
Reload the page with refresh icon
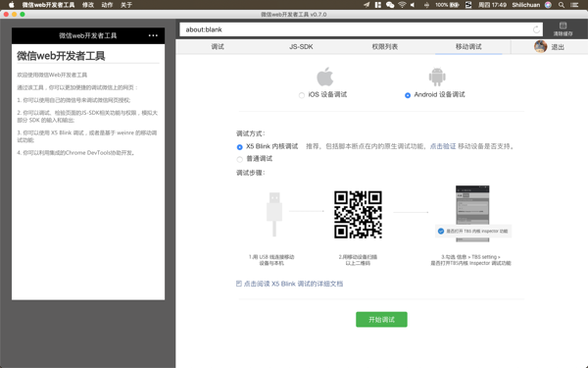point(536,29)
